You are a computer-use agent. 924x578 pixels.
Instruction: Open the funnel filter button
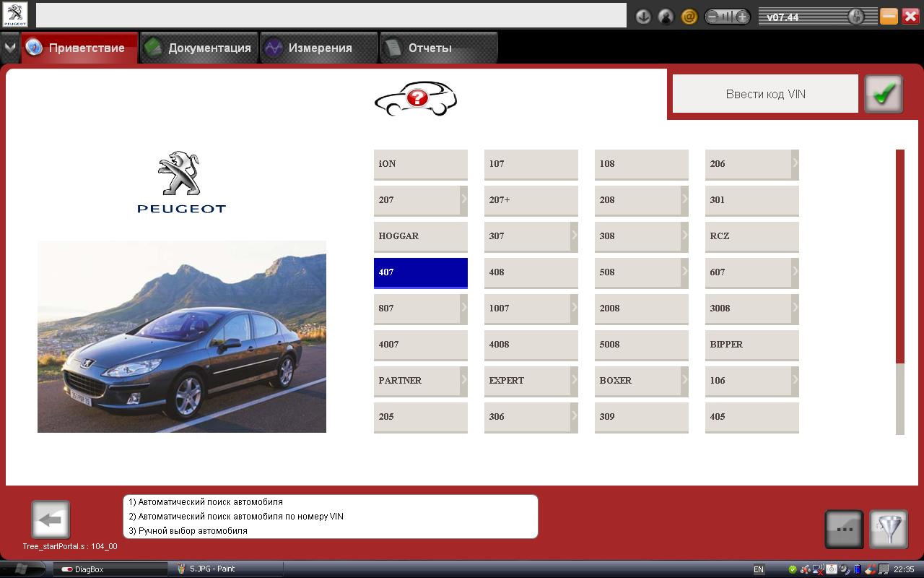pos(889,530)
